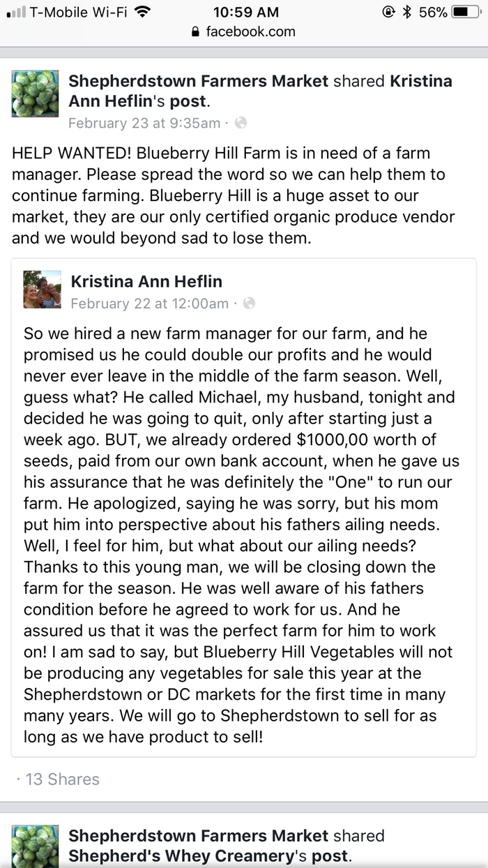Image resolution: width=488 pixels, height=868 pixels.
Task: Tap the facebook.com address bar
Action: [244, 32]
